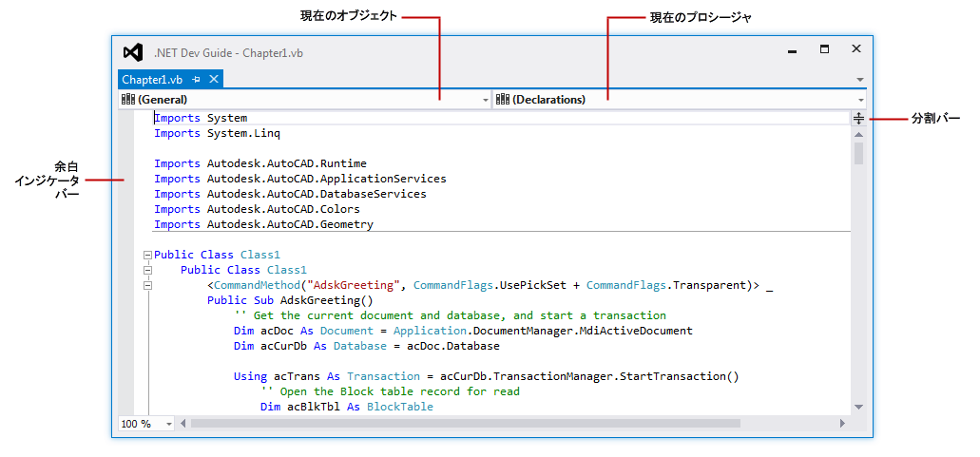The height and width of the screenshot is (457, 980).
Task: Click the vertical scrollbar down arrow
Action: (x=858, y=407)
